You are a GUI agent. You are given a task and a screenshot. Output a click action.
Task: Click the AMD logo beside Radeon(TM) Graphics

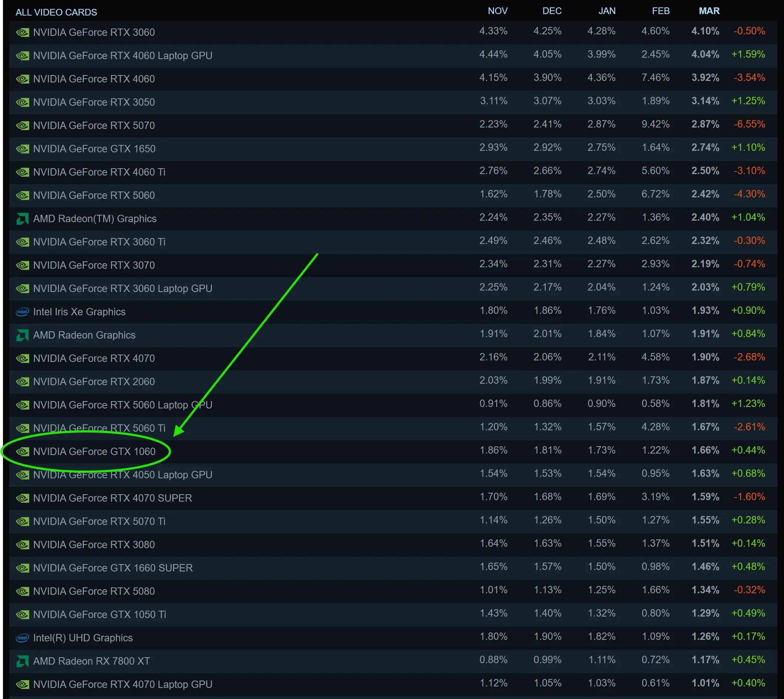coord(22,219)
